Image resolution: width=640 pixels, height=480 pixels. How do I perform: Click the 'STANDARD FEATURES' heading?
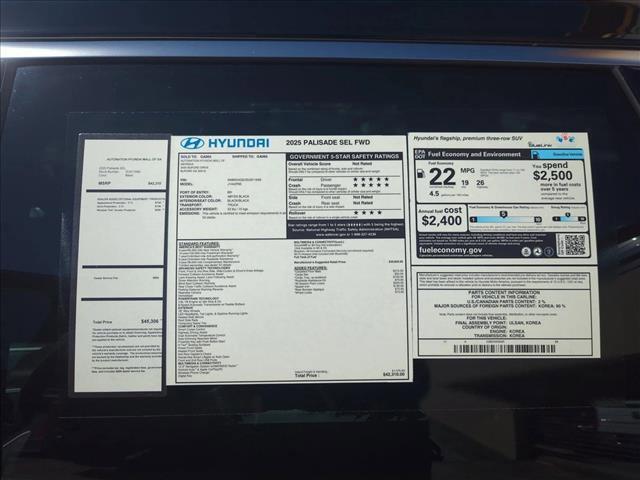pos(199,244)
